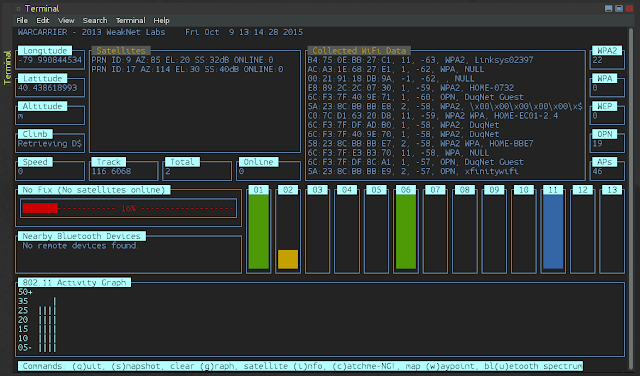Click the date Fri Oct 9 13:14:28 2015

tap(244, 32)
